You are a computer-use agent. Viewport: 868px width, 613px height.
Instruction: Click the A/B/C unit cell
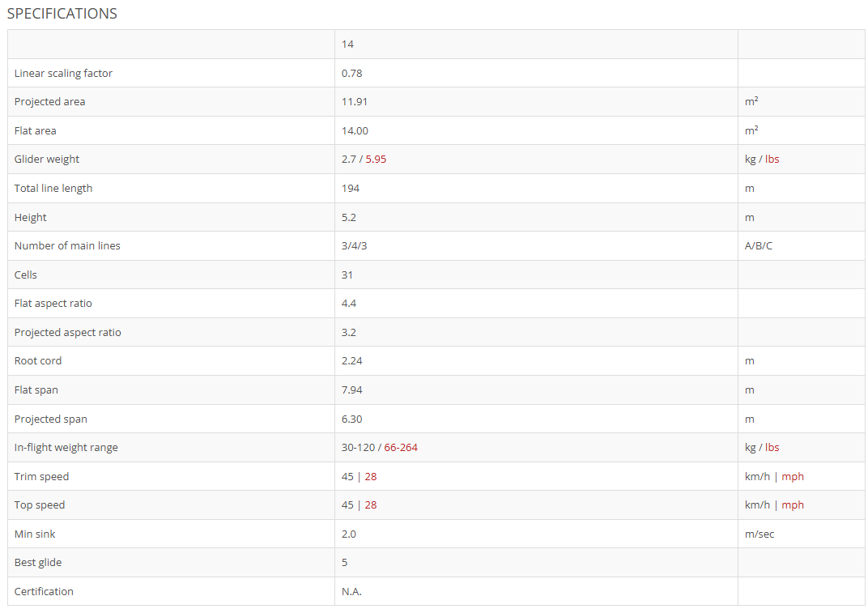click(x=758, y=246)
